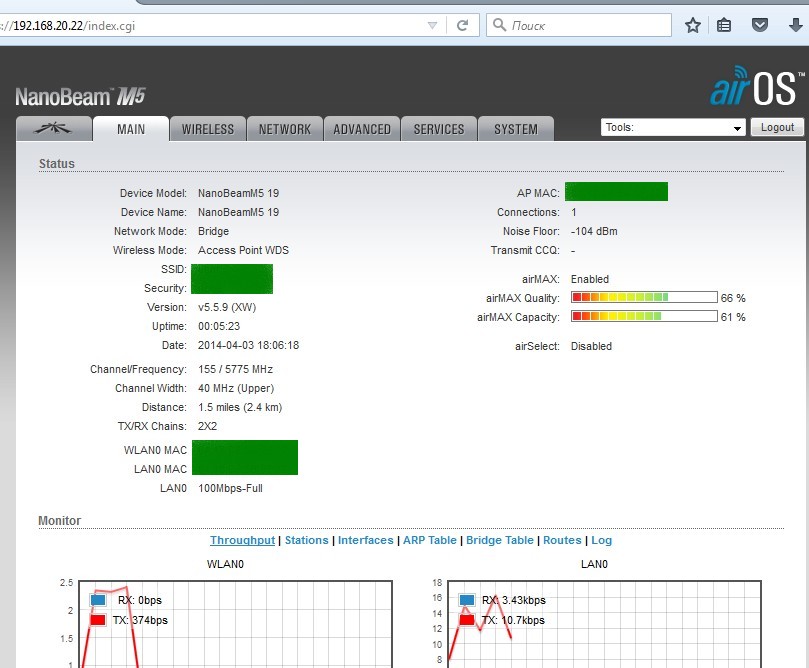Select the firmware version v5.5.9 (XW)
Viewport: 809px width, 668px height.
227,307
